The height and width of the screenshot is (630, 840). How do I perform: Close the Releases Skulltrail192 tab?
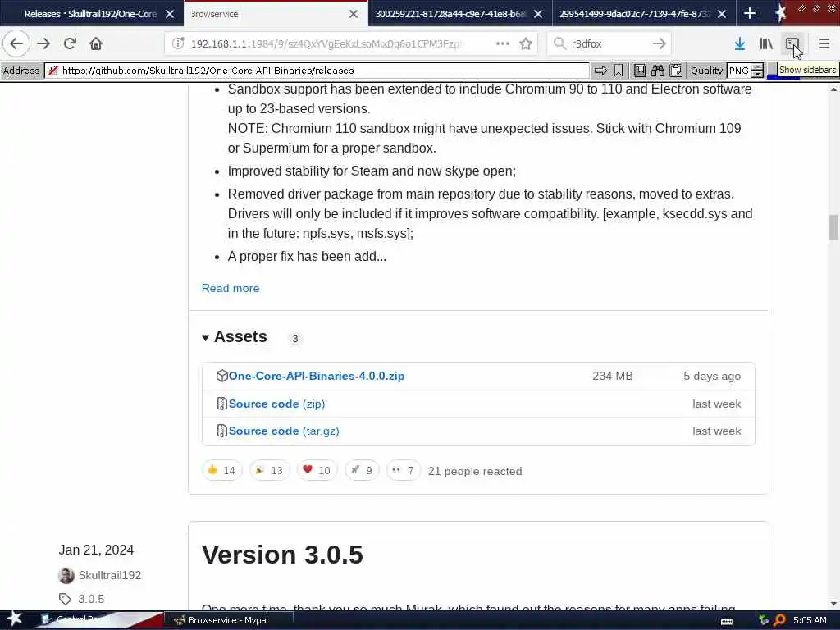pyautogui.click(x=170, y=14)
